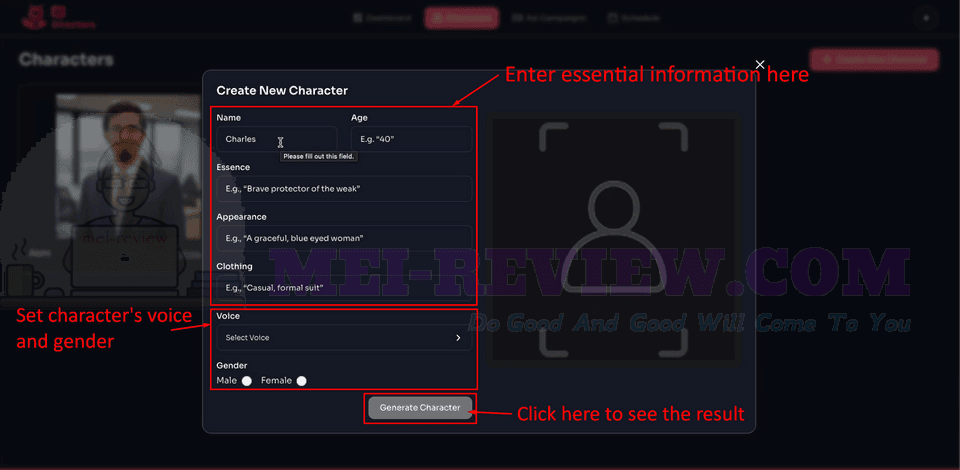This screenshot has height=470, width=960.
Task: Click the round profile icon in header
Action: click(926, 18)
